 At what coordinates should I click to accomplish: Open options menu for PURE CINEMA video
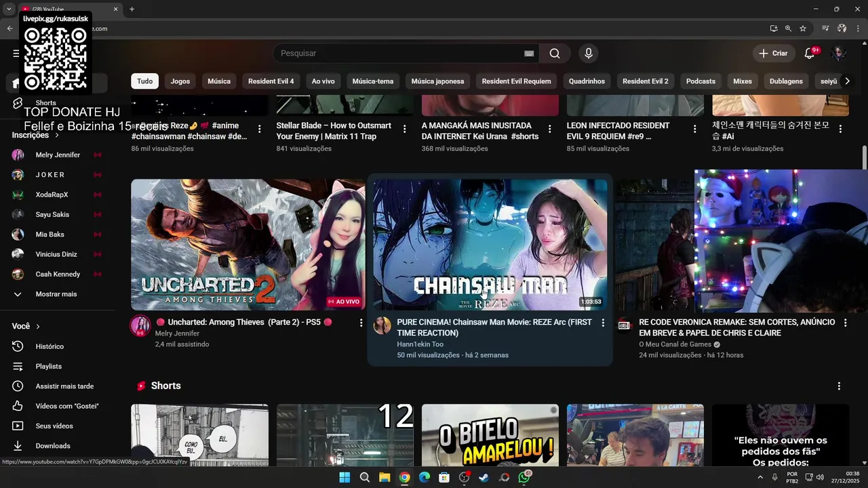point(603,323)
